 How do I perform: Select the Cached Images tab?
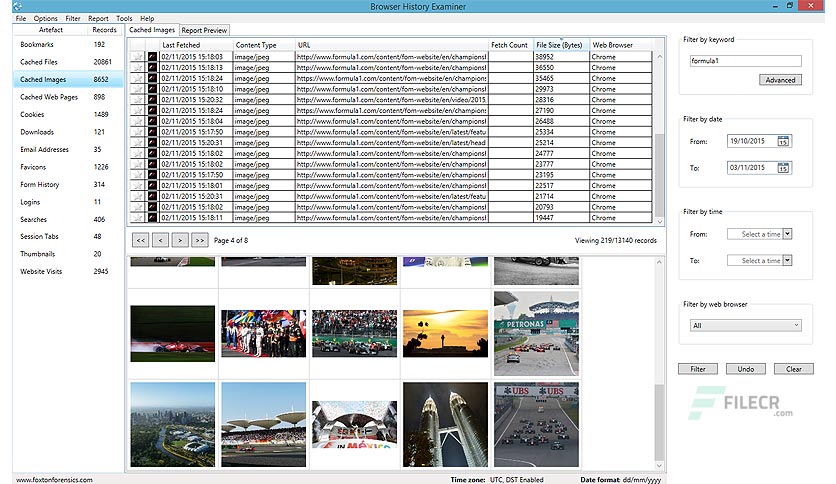152,30
